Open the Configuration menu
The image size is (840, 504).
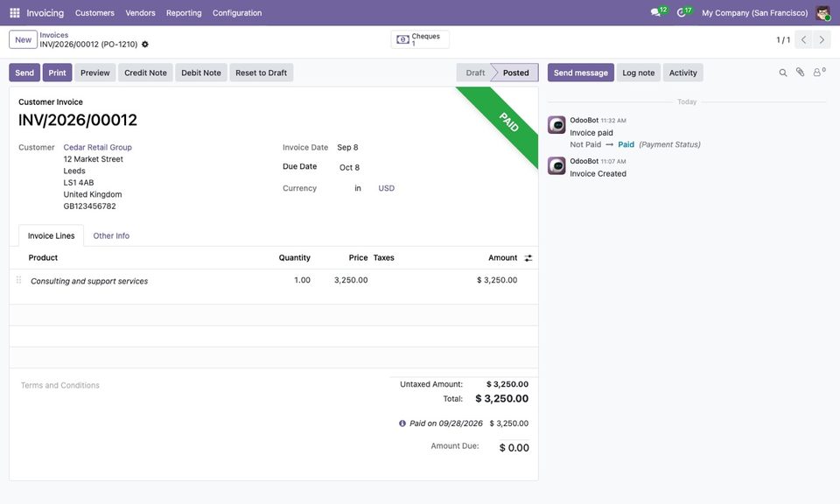point(237,13)
